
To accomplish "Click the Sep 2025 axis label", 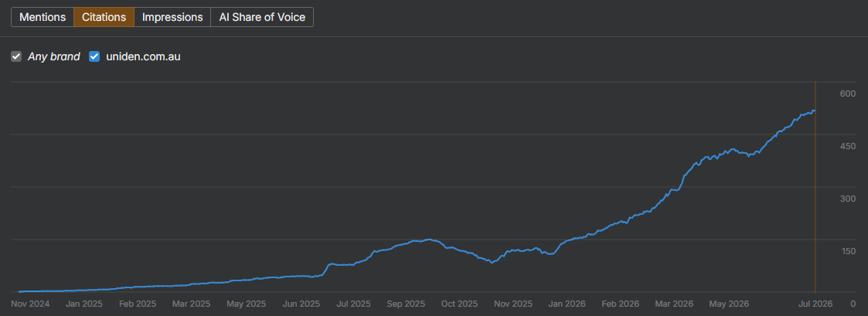I will [406, 304].
